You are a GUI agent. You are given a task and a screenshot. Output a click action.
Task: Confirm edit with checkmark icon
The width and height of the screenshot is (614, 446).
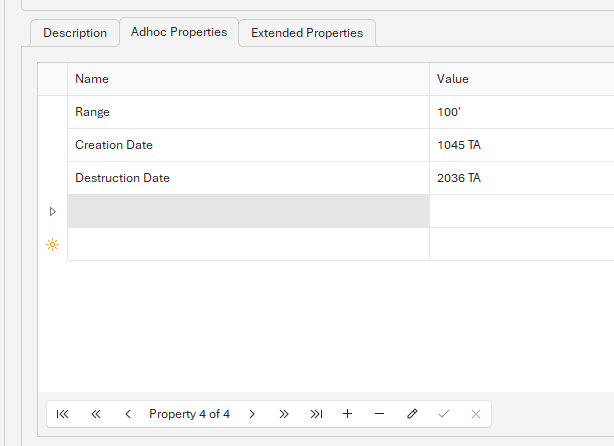point(444,414)
